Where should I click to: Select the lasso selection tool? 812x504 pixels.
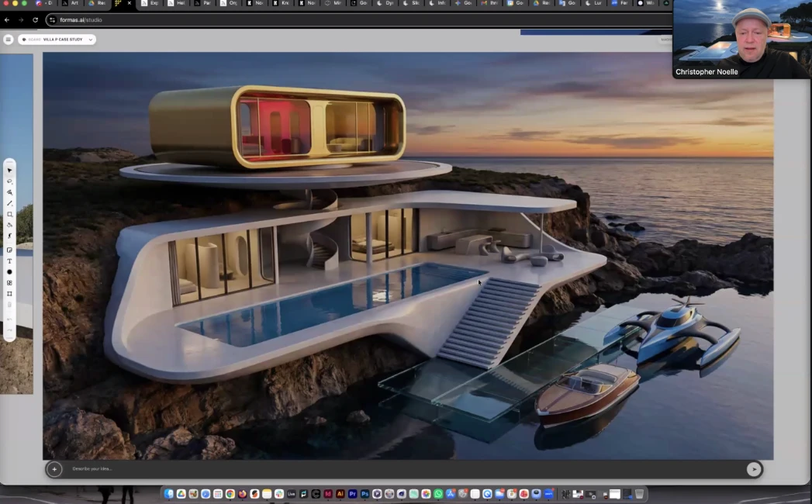click(x=9, y=181)
